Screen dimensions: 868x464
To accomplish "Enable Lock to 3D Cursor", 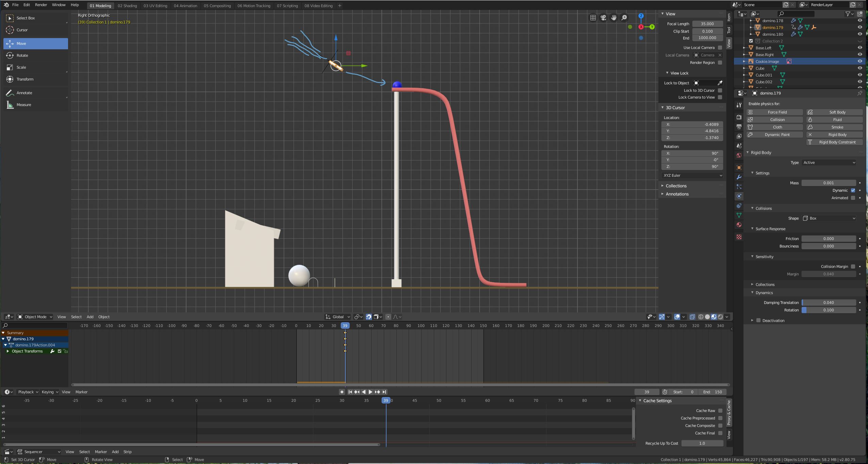I will (720, 90).
